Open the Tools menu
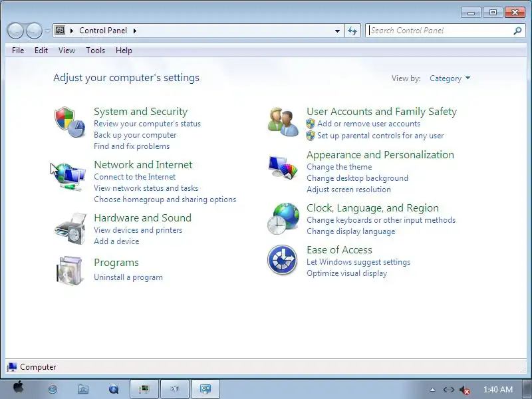 click(95, 51)
